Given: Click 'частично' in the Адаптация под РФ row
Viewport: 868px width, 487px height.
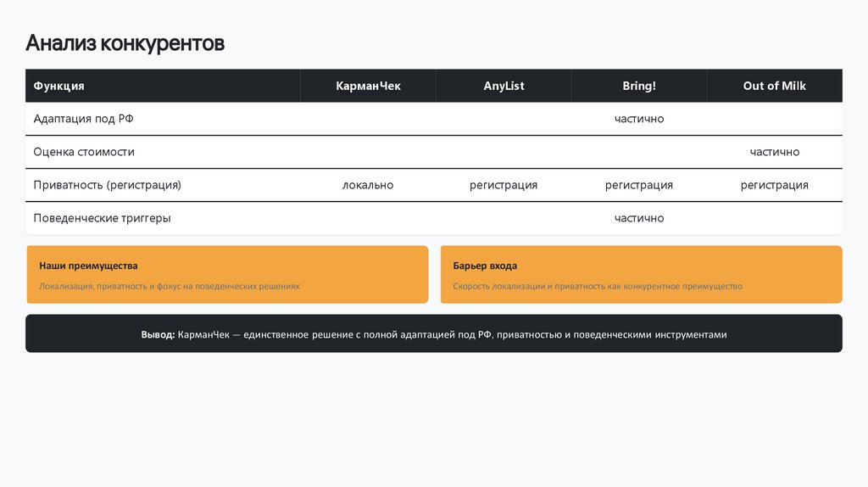Looking at the screenshot, I should [639, 119].
